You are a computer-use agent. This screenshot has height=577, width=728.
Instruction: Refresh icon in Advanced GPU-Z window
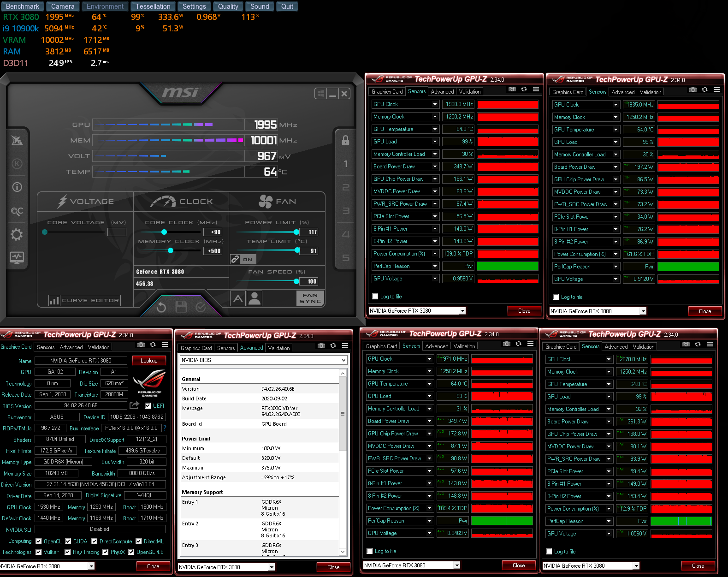tap(333, 345)
